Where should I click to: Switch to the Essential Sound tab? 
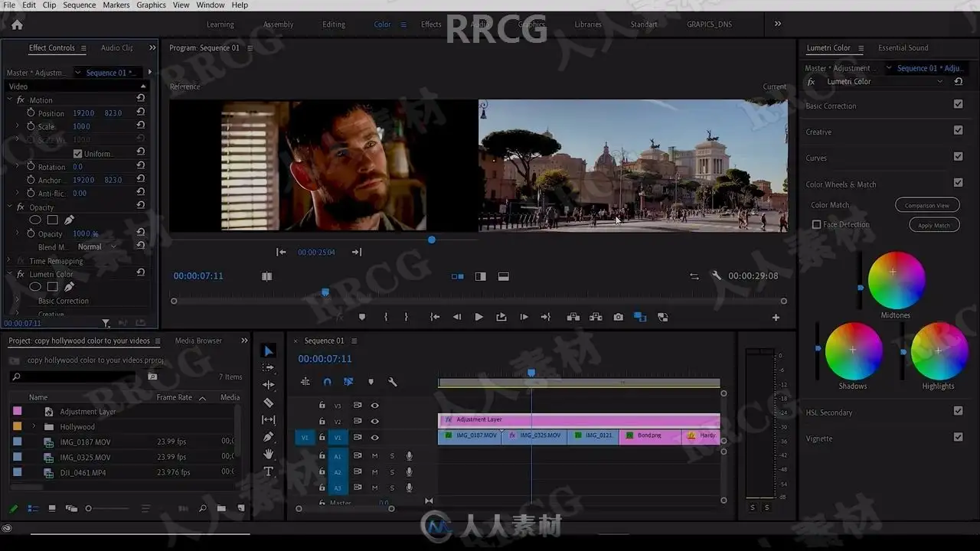click(903, 47)
